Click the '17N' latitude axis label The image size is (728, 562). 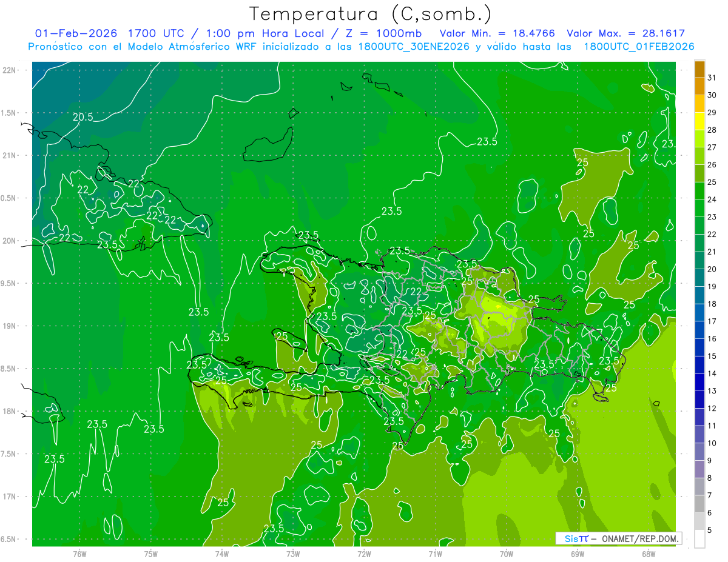[10, 497]
